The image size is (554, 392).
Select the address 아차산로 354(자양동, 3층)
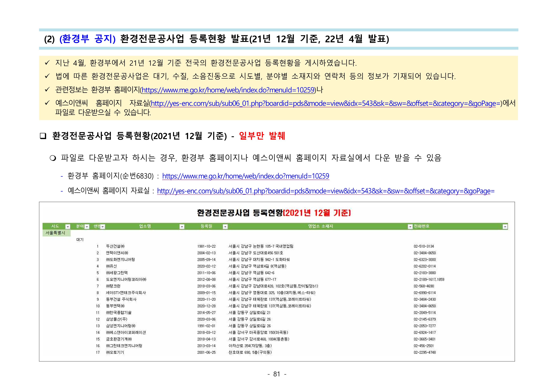(x=250, y=346)
